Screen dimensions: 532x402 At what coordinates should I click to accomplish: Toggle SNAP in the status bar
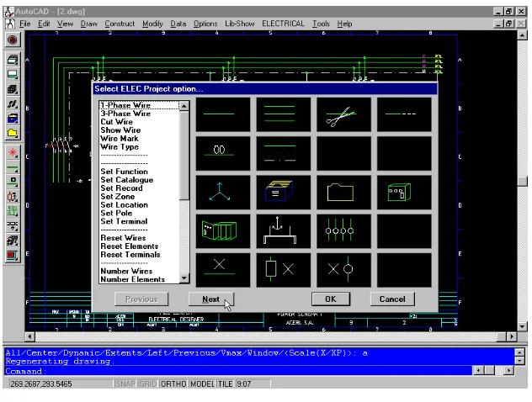125,384
